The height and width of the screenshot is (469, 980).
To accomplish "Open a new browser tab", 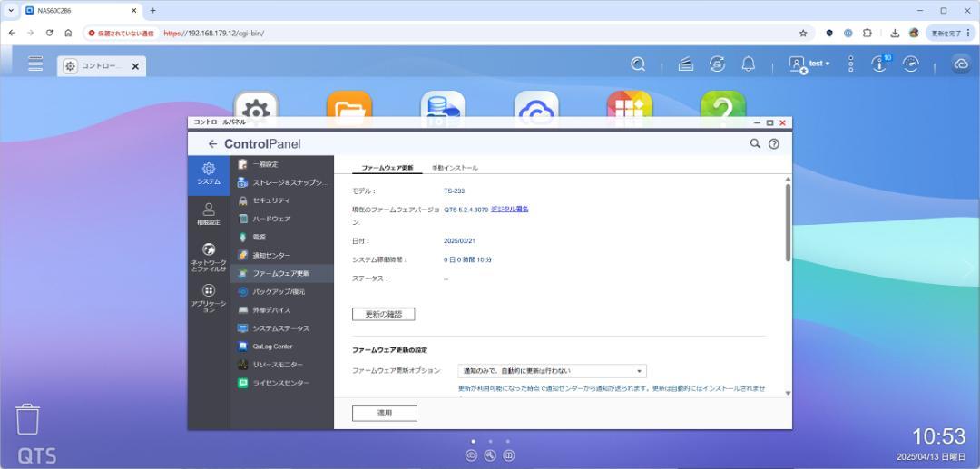I will (152, 11).
